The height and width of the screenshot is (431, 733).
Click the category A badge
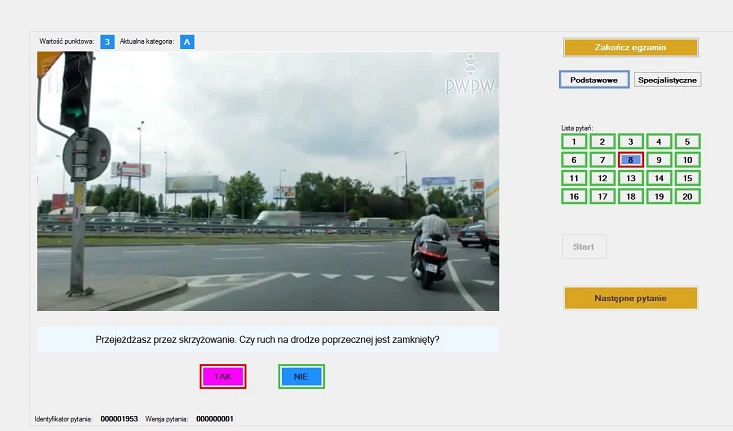(187, 41)
